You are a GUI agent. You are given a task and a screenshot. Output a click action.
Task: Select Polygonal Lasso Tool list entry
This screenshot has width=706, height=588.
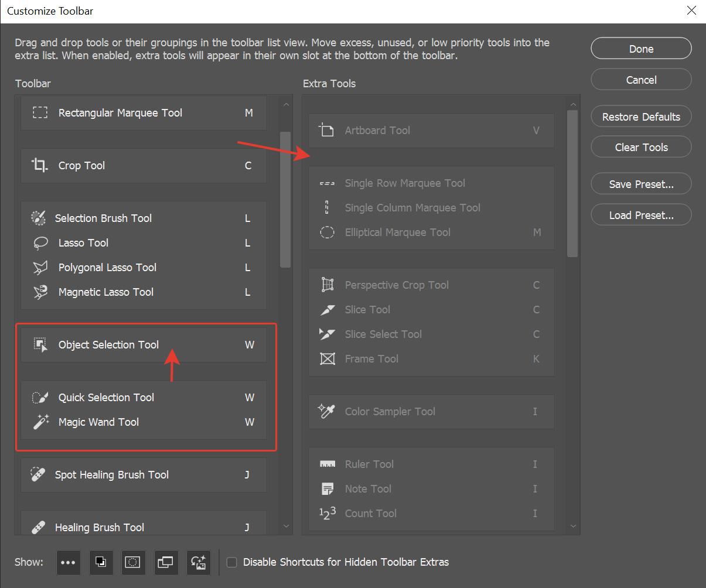[107, 268]
